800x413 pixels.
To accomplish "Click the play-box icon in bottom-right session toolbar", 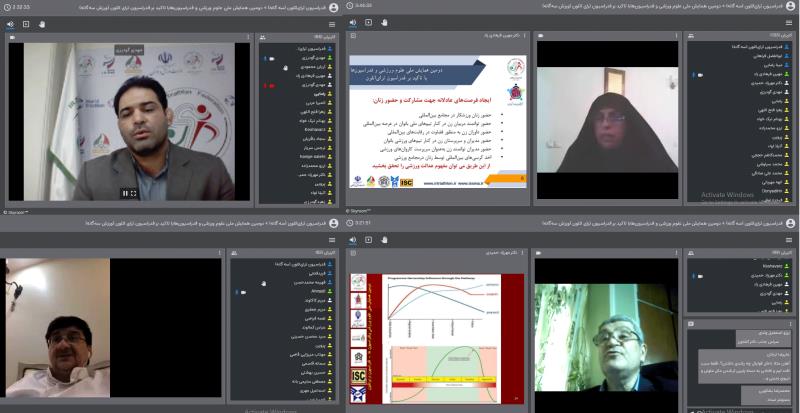I will (x=368, y=240).
